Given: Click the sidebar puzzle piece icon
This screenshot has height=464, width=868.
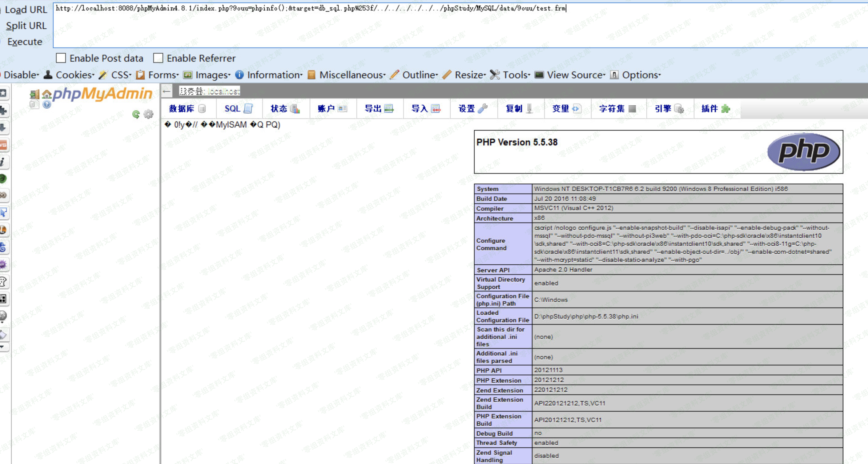Looking at the screenshot, I should tap(3, 110).
